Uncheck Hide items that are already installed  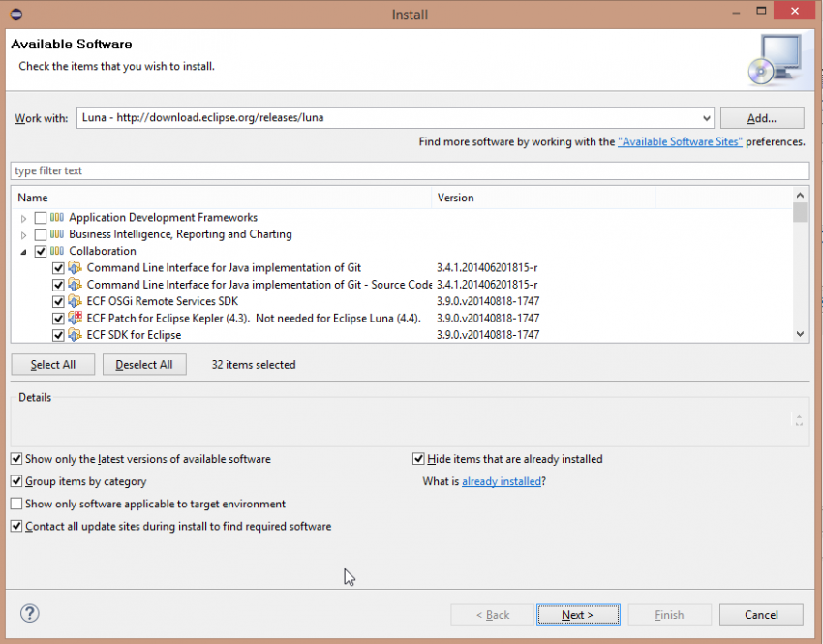pos(419,459)
